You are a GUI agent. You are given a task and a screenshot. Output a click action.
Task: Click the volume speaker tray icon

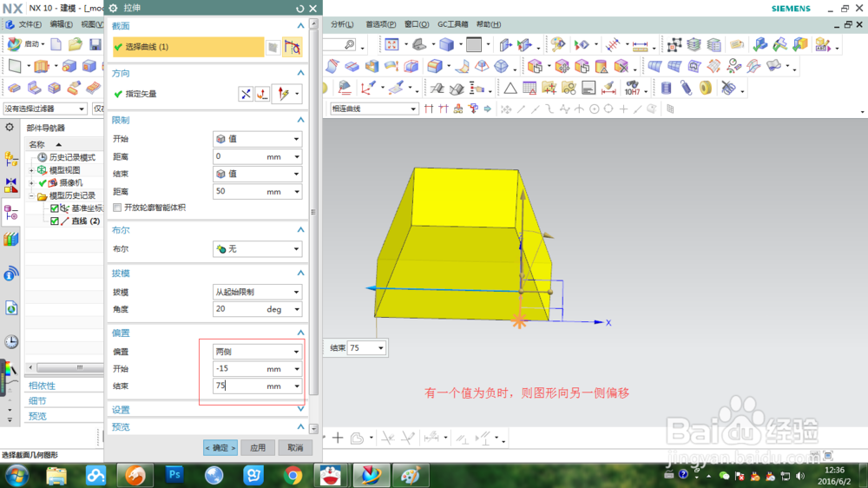[800, 476]
